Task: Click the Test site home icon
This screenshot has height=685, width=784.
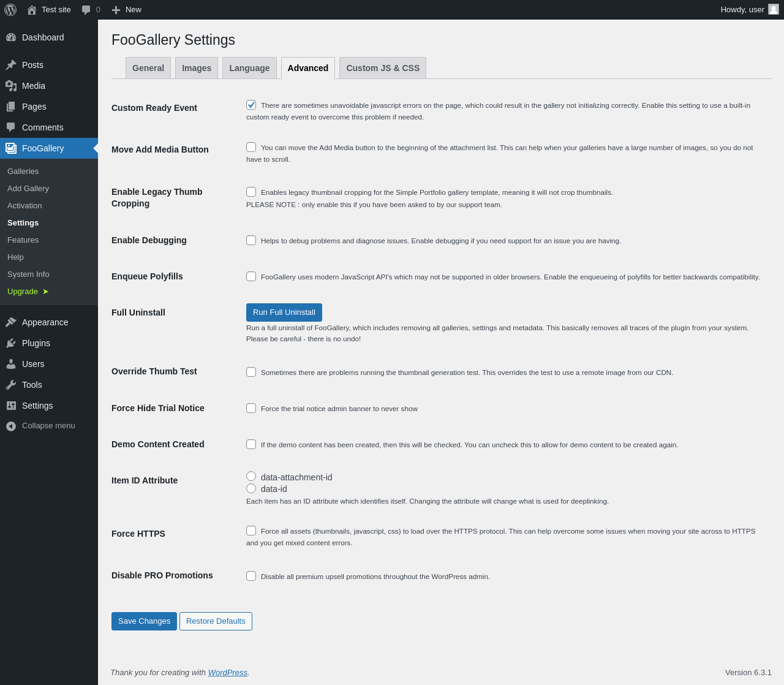Action: tap(32, 10)
